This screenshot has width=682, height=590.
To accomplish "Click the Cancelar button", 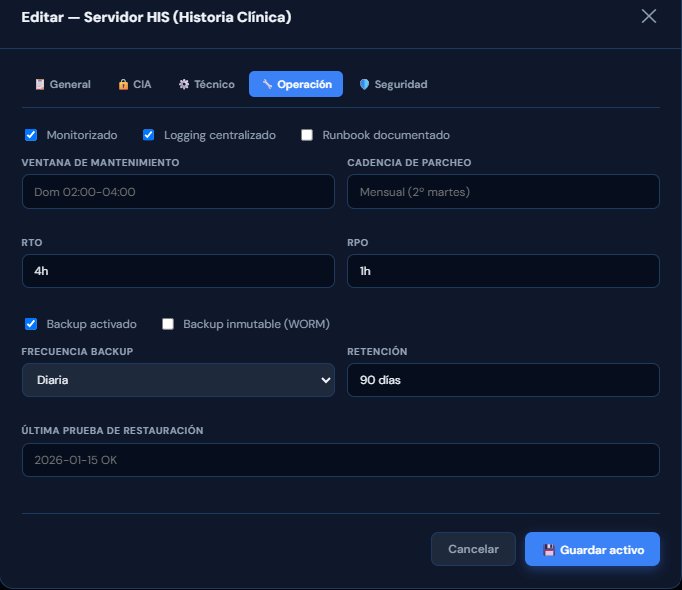I will (473, 549).
